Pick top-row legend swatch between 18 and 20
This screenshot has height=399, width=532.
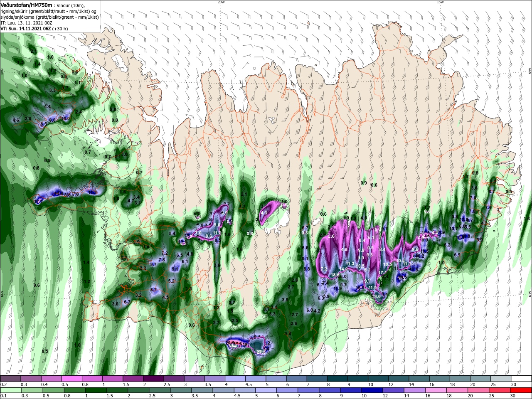point(460,379)
